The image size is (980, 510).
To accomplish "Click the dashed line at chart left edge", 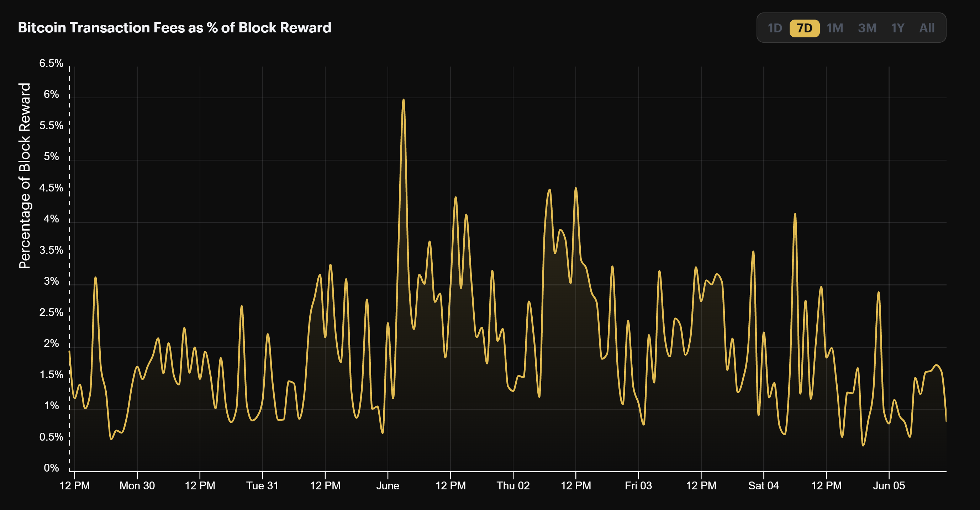I will pos(69,267).
